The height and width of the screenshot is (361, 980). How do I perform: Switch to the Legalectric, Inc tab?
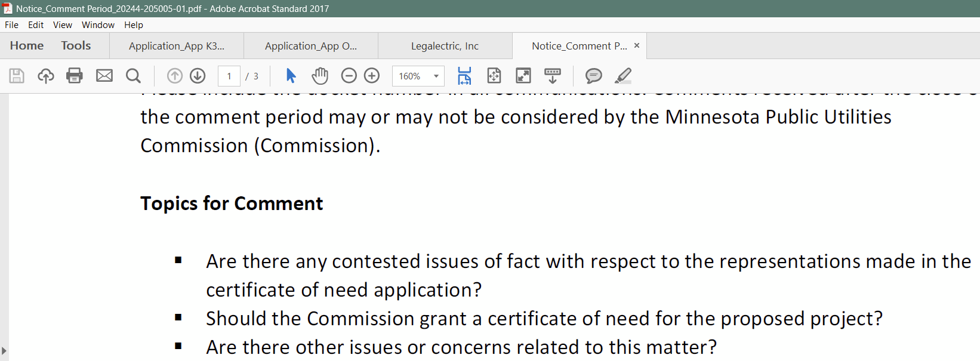coord(445,46)
